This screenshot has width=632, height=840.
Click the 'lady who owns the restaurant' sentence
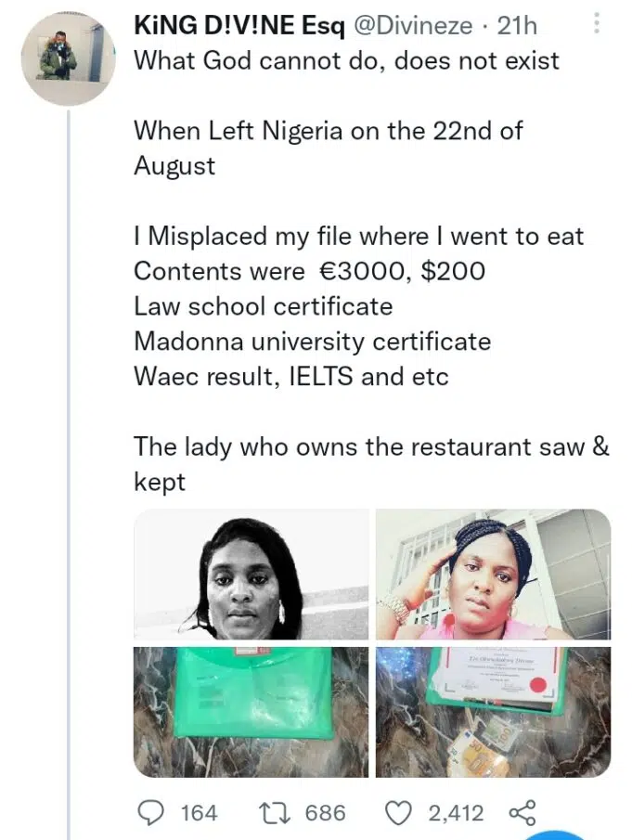pos(371,446)
